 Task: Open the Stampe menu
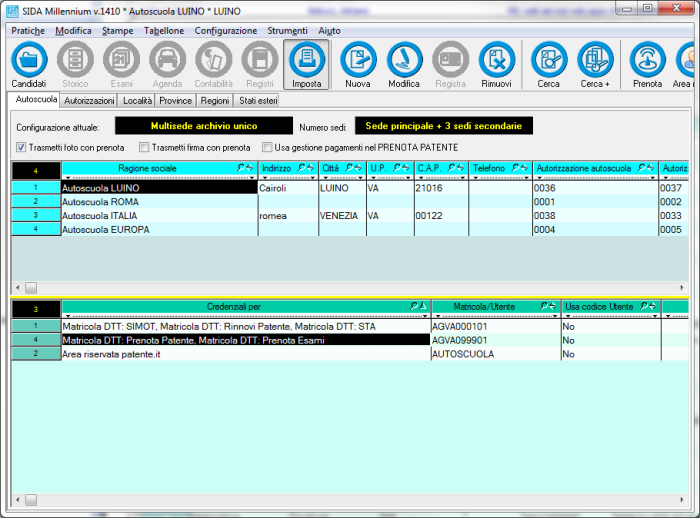tap(117, 31)
